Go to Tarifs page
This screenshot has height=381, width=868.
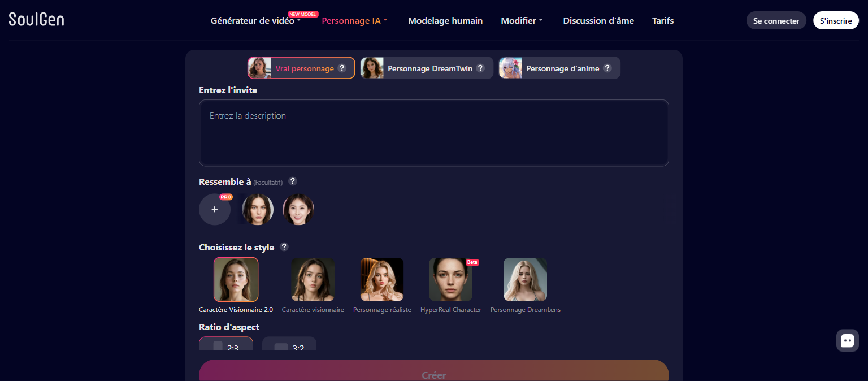tap(663, 20)
